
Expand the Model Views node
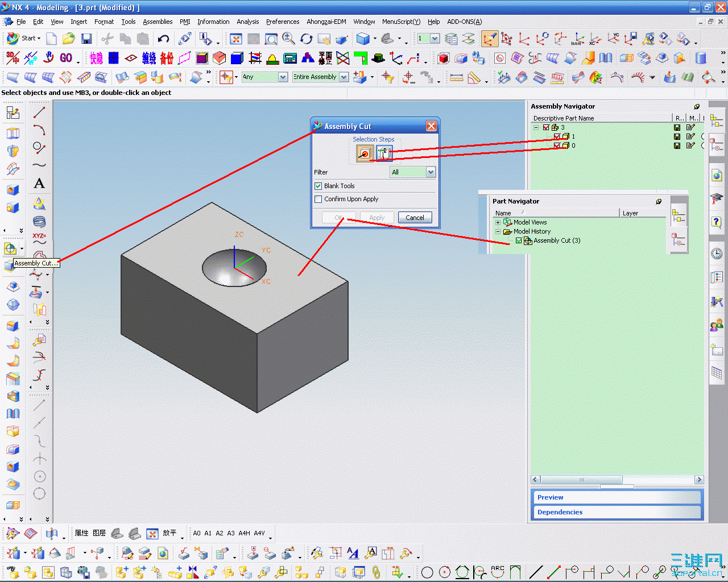tap(498, 222)
